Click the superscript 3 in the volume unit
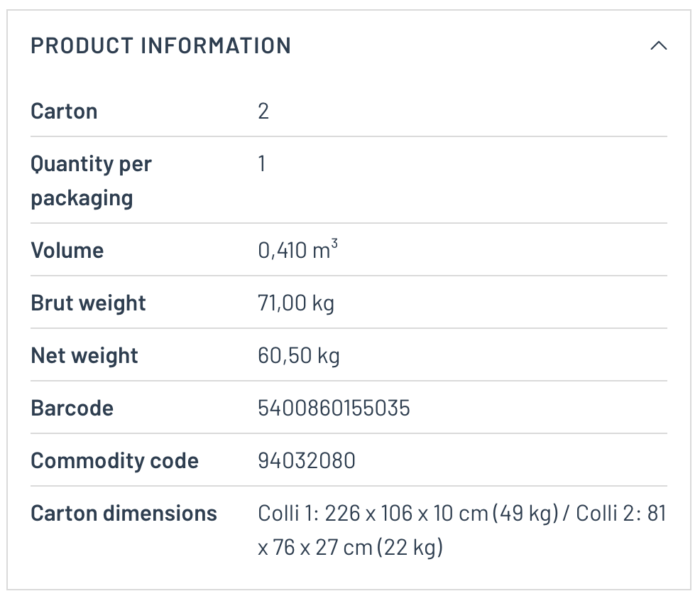The image size is (700, 601). coord(334,245)
